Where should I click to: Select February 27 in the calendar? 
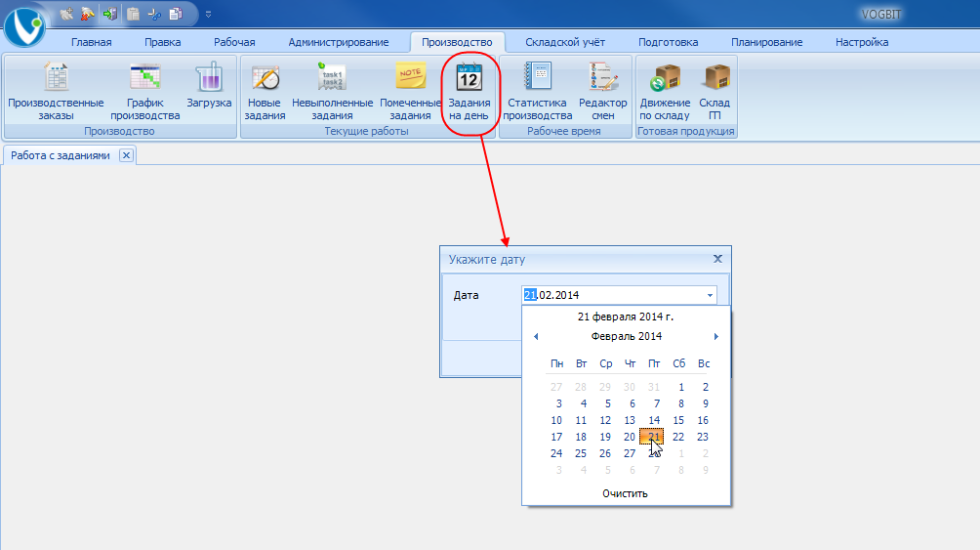[630, 453]
